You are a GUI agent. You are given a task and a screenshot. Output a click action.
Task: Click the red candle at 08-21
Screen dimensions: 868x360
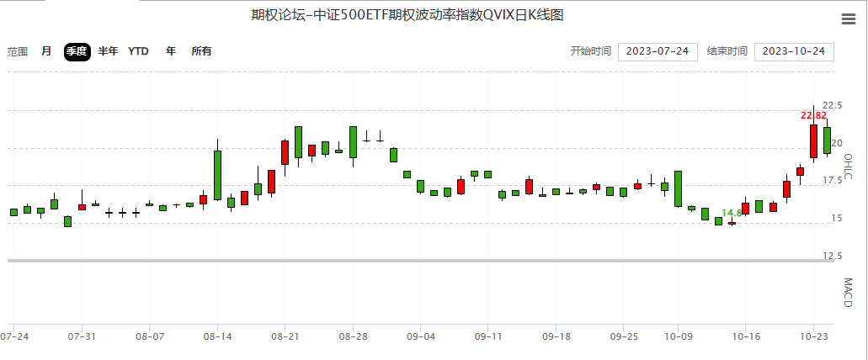(285, 152)
